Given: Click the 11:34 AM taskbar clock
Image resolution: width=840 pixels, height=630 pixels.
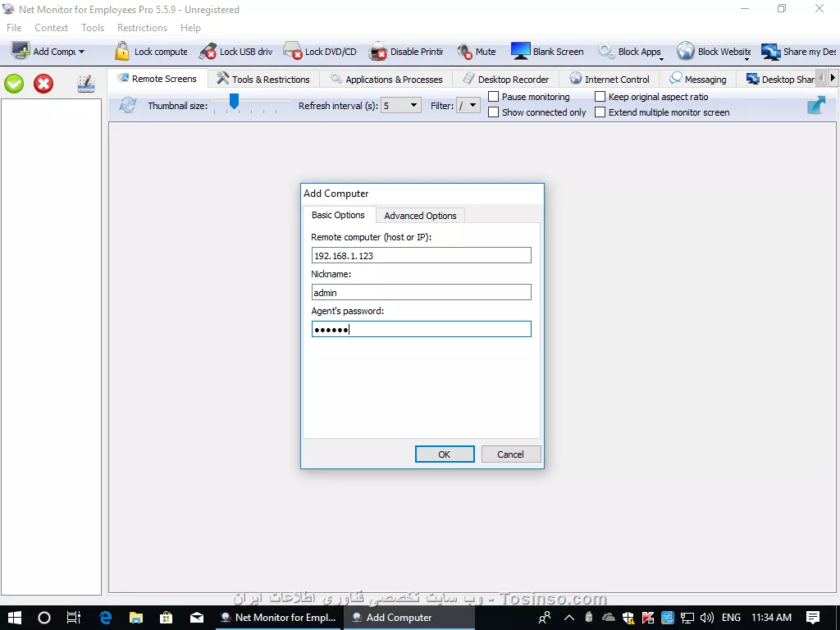Looking at the screenshot, I should tap(771, 618).
